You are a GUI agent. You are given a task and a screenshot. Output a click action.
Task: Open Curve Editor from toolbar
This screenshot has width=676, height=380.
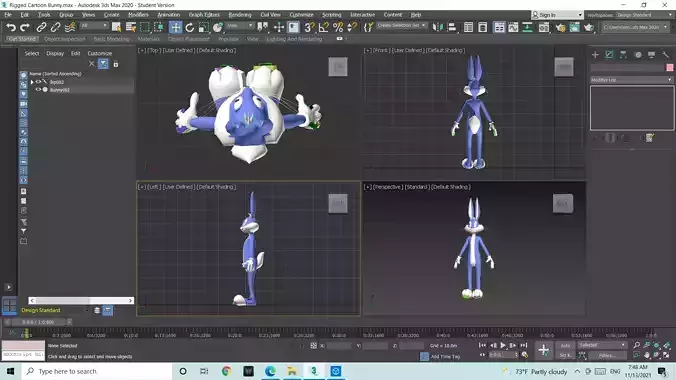tap(513, 28)
